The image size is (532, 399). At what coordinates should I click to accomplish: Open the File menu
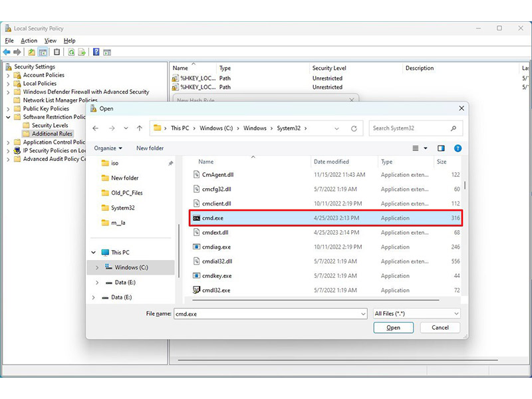[9, 41]
